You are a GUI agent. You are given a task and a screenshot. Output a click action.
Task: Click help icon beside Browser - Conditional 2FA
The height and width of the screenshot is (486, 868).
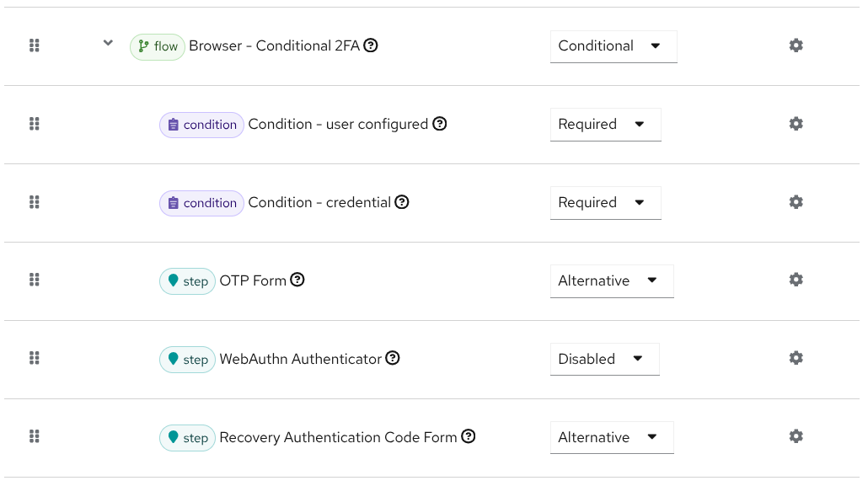(x=371, y=46)
